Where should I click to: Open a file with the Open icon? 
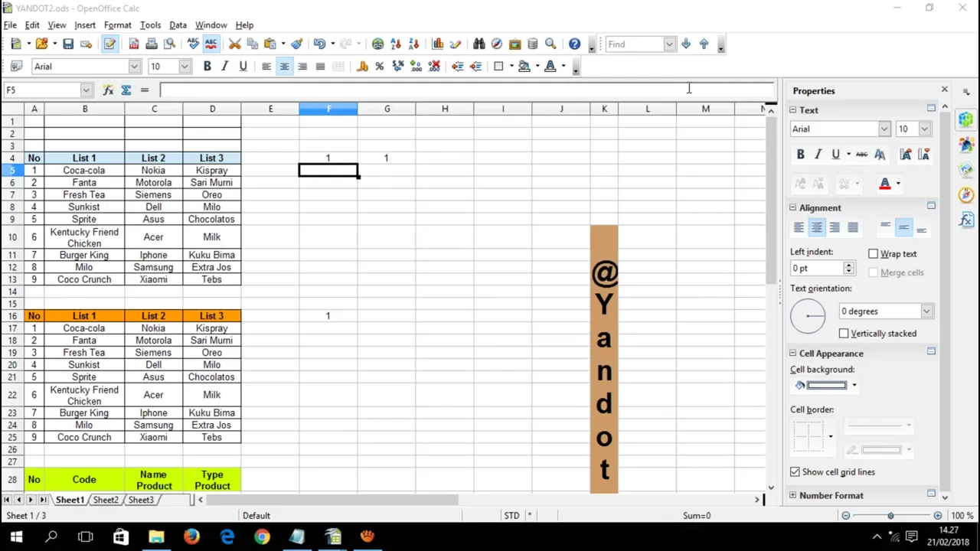coord(41,44)
